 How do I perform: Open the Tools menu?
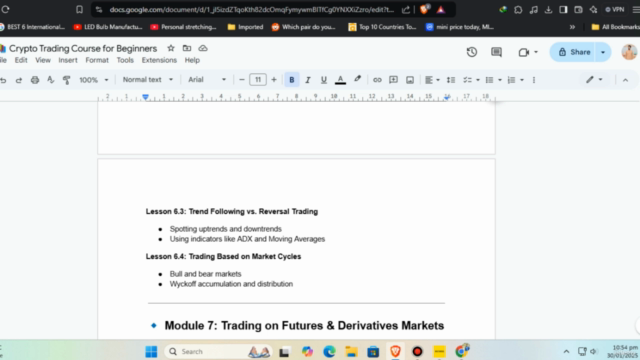click(125, 60)
